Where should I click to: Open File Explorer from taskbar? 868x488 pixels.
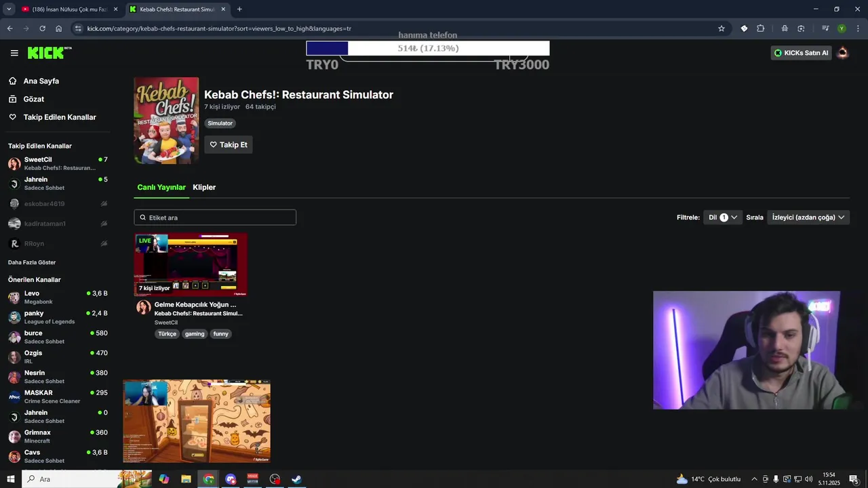(x=186, y=479)
